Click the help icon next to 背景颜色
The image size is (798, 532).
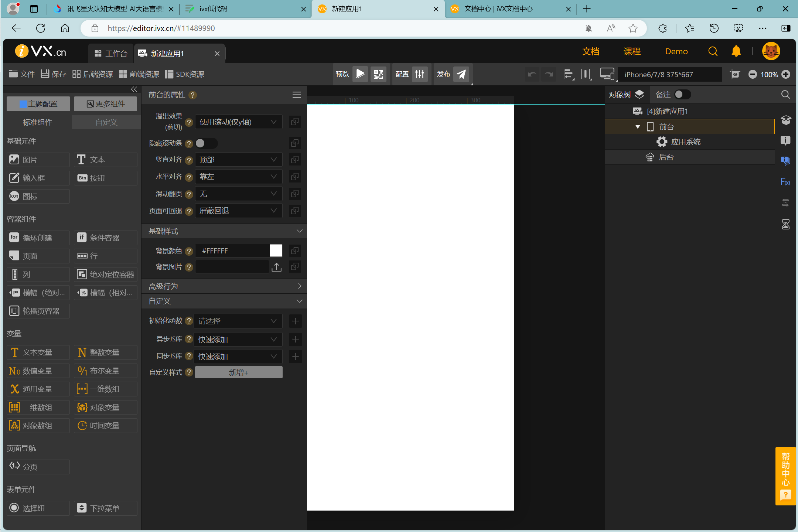pos(189,251)
